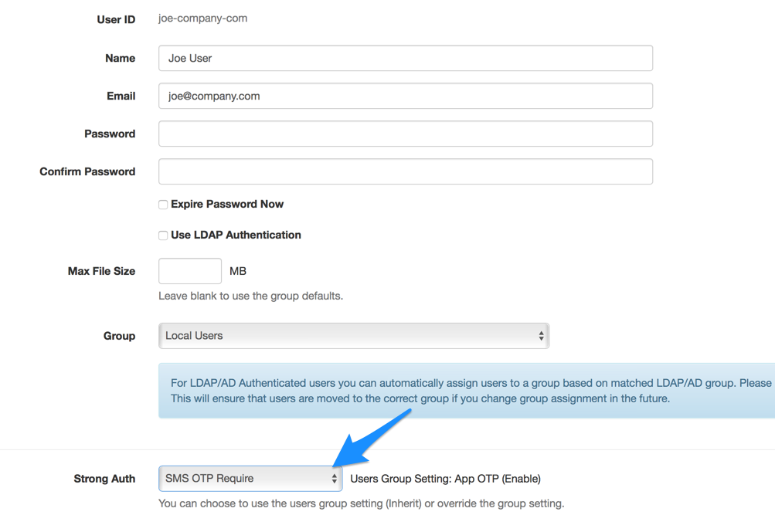Focus the Email field with joe@company.com
Image resolution: width=775 pixels, height=532 pixels.
405,96
